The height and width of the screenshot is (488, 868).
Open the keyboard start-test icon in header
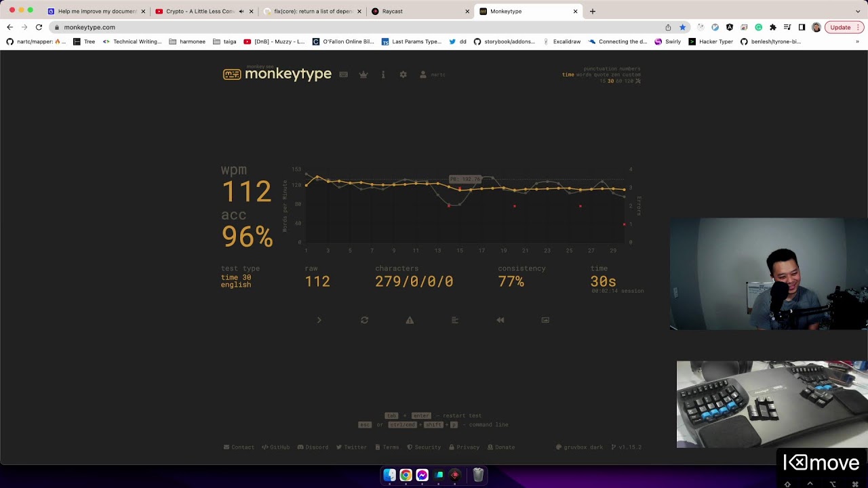[x=344, y=75]
